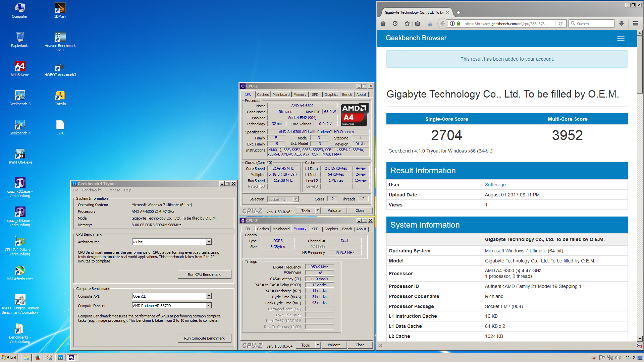The height and width of the screenshot is (362, 644).
Task: Select the HWiNFO64.exe desktop icon
Action: pos(20,156)
